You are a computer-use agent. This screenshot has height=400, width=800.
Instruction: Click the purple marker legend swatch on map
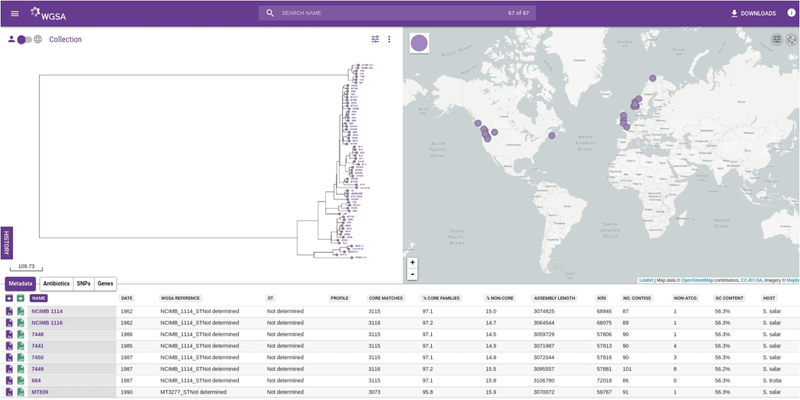pos(419,44)
